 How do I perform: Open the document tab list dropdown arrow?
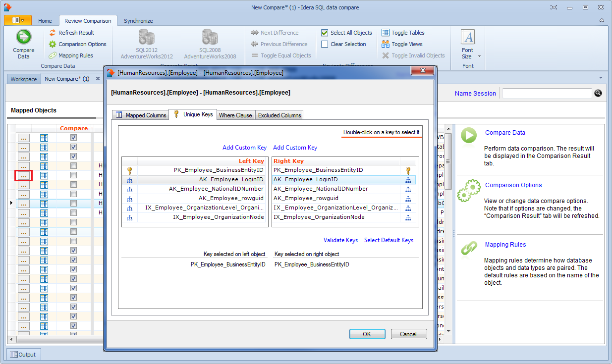[x=601, y=78]
